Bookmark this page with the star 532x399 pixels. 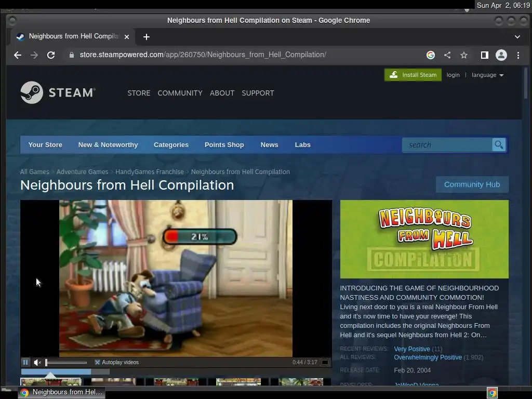(464, 55)
